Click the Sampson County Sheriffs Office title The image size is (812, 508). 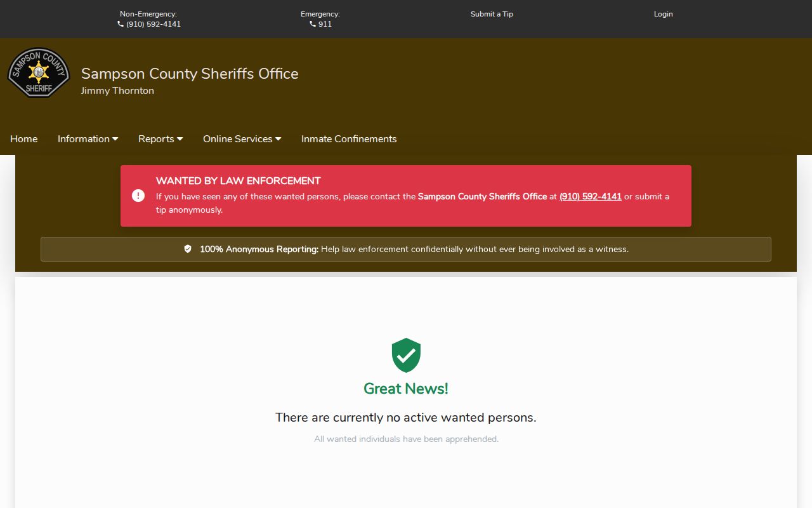(x=190, y=74)
